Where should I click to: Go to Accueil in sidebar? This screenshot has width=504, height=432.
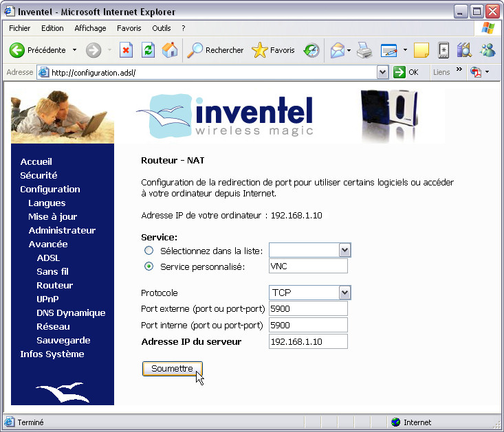(36, 162)
